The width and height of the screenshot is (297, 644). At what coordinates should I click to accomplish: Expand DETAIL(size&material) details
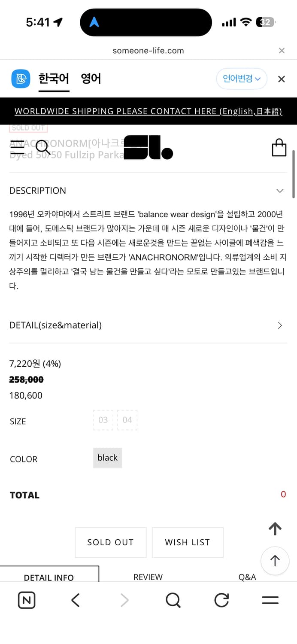[279, 325]
